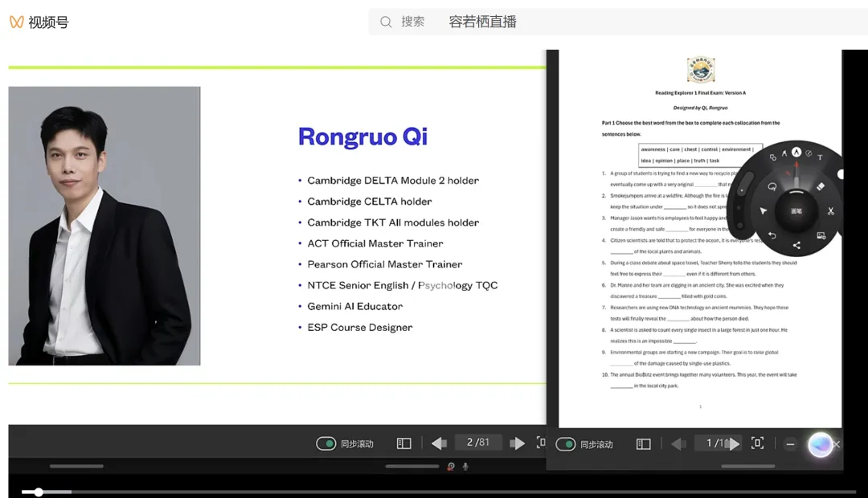Viewport: 868px width, 498px height.
Task: Click "Cambridge CELTA holder" bullet
Action: (369, 202)
